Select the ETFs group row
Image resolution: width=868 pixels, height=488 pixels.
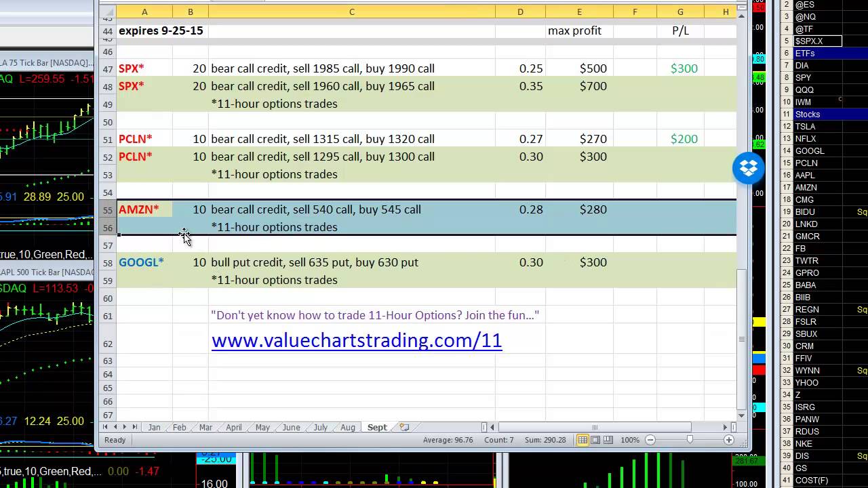pos(831,54)
